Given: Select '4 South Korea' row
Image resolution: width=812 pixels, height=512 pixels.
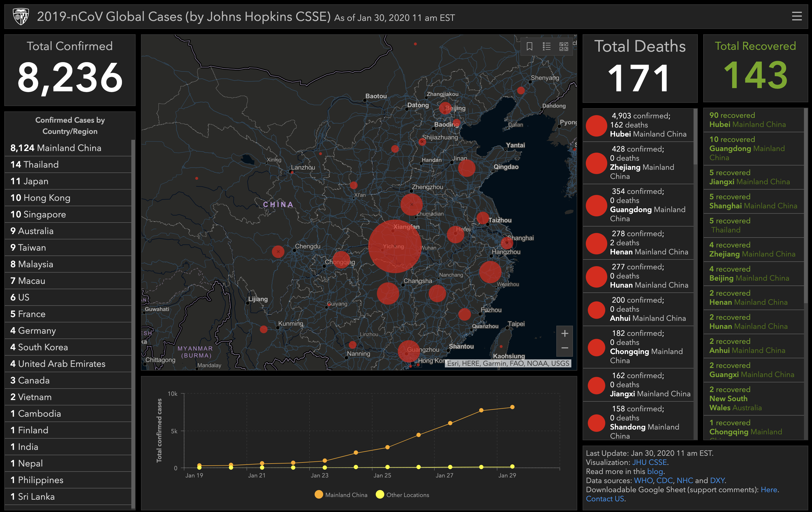Looking at the screenshot, I should pos(68,347).
